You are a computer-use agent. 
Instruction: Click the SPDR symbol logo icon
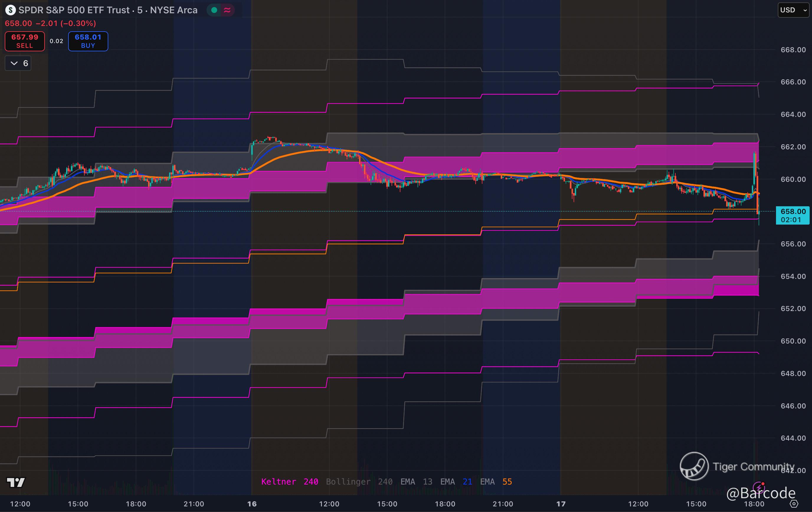[x=10, y=10]
